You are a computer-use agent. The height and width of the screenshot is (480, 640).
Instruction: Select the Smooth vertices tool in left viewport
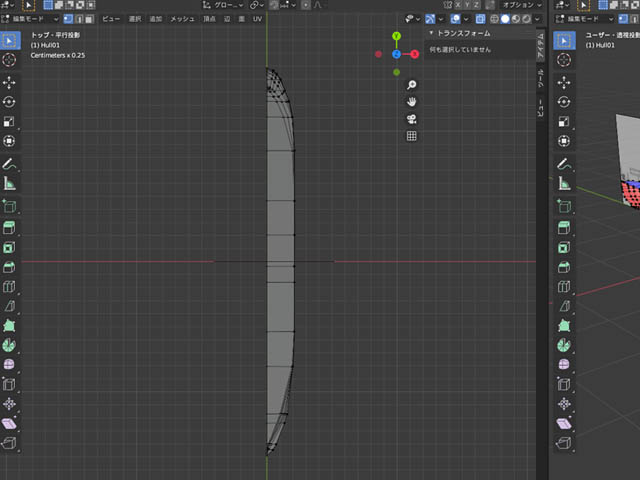[x=9, y=364]
